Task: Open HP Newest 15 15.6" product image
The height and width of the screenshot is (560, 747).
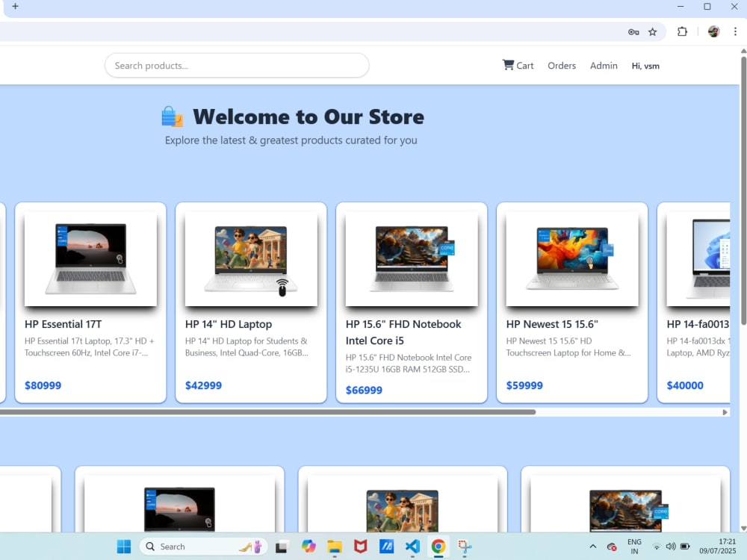Action: 572,258
